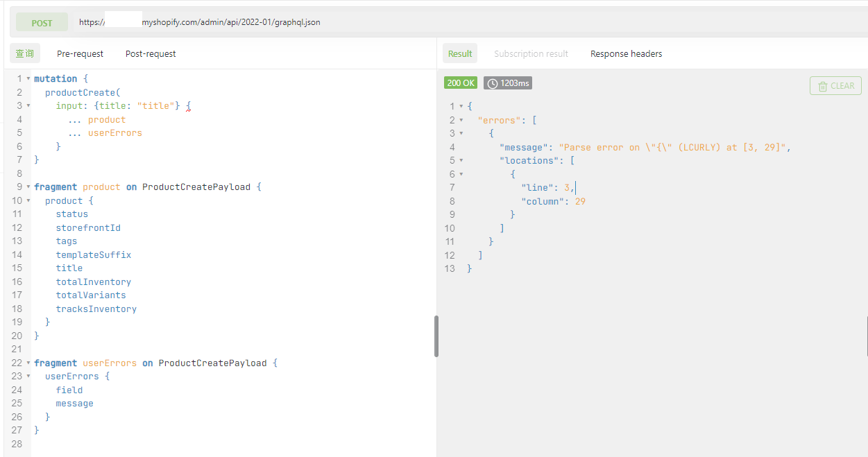868x457 pixels.
Task: Collapse the mutation block on line 1
Action: click(28, 79)
